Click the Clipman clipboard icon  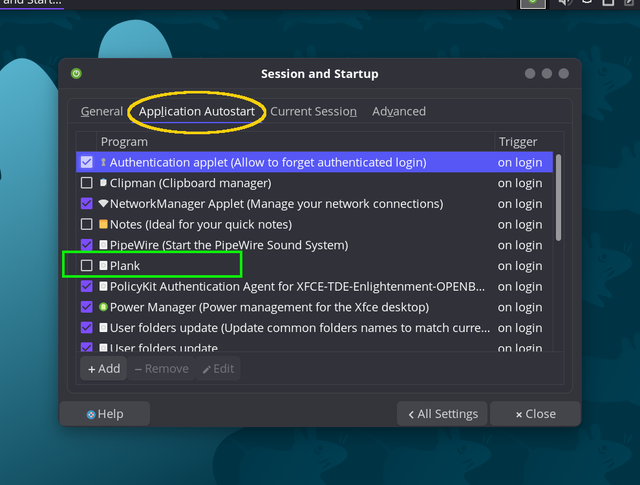103,182
